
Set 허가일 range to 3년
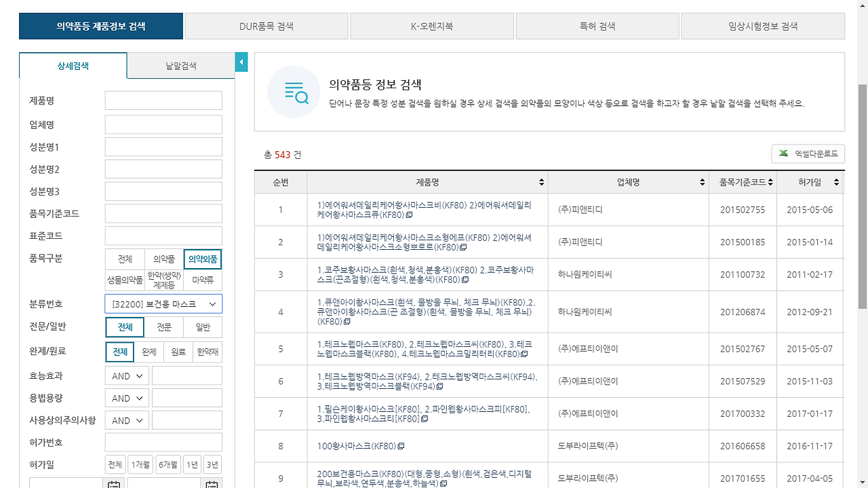(x=213, y=465)
